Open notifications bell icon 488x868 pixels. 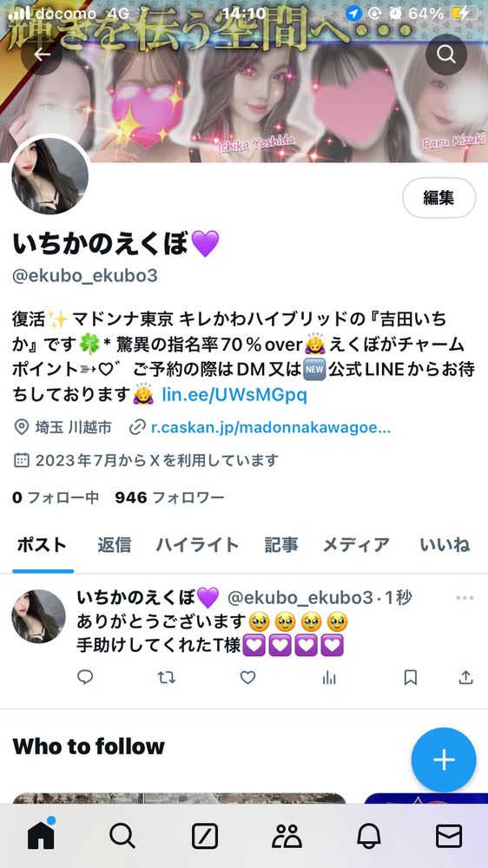pyautogui.click(x=369, y=836)
